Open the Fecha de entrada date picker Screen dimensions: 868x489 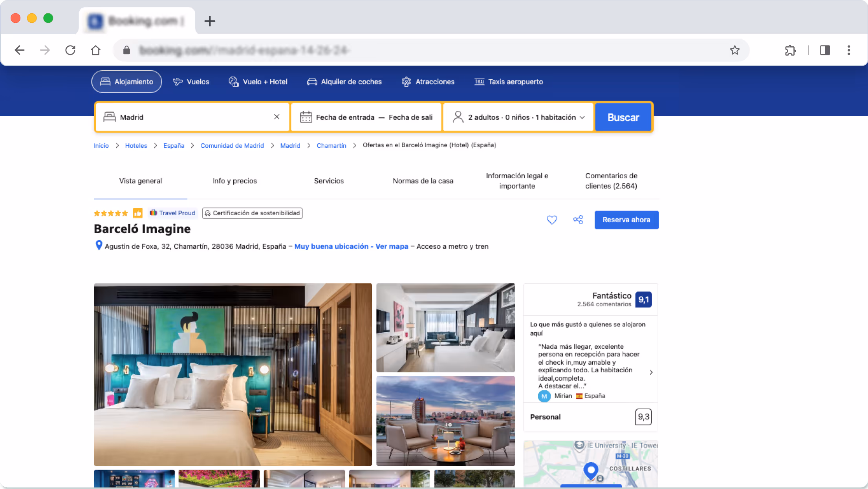[345, 117]
